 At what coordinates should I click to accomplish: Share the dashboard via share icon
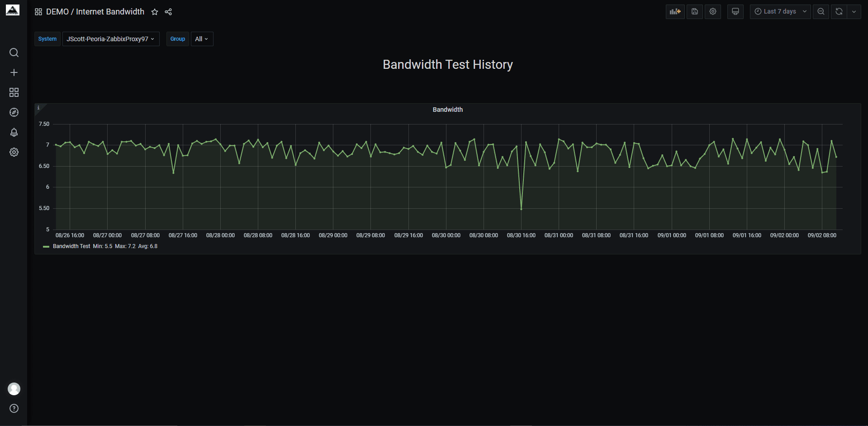(168, 12)
